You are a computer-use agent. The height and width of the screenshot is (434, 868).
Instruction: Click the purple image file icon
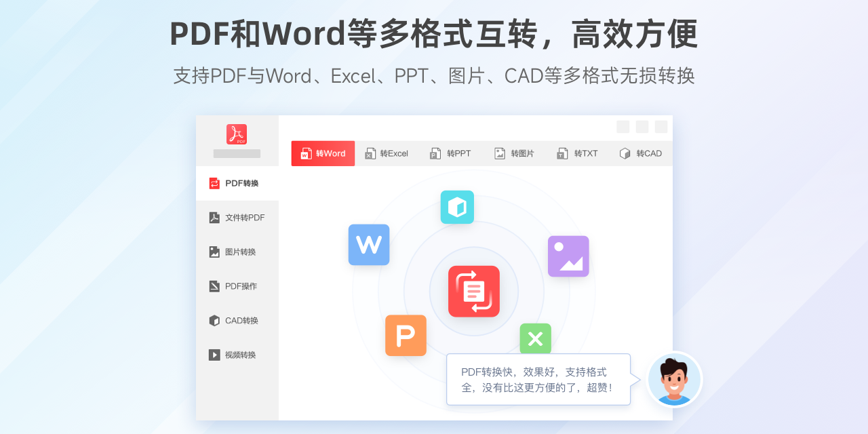(x=568, y=256)
